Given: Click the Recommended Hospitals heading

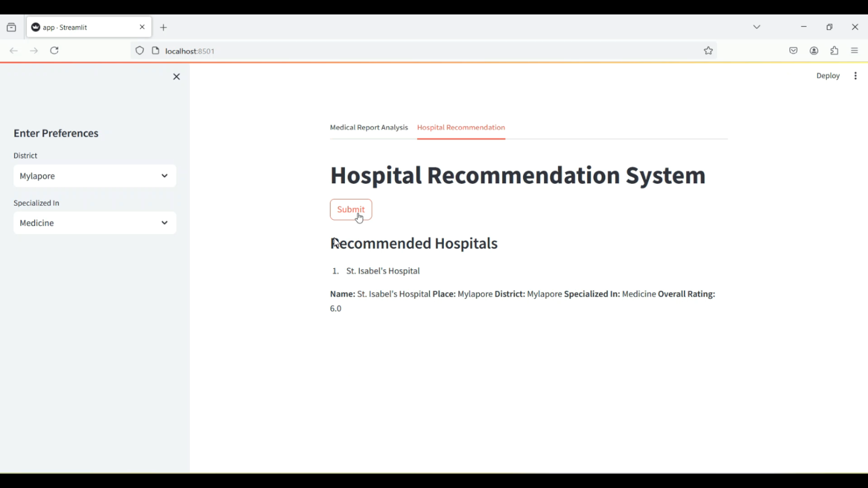Looking at the screenshot, I should pos(414,244).
